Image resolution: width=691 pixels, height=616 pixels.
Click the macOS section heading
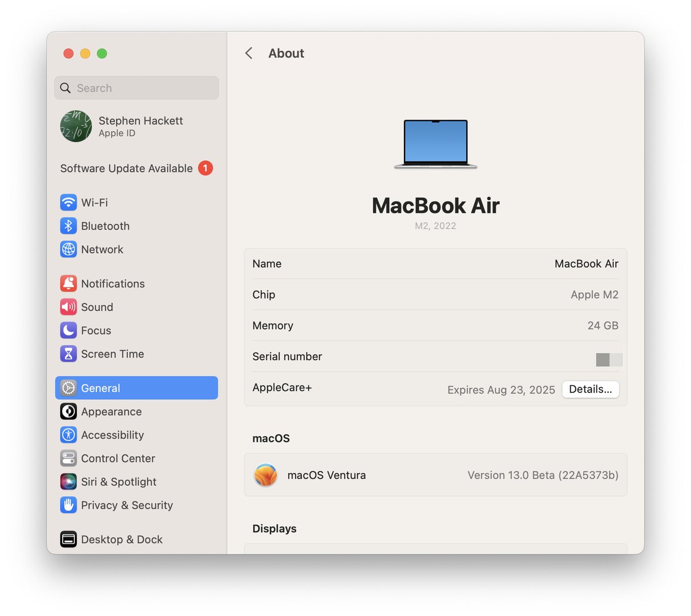click(271, 438)
